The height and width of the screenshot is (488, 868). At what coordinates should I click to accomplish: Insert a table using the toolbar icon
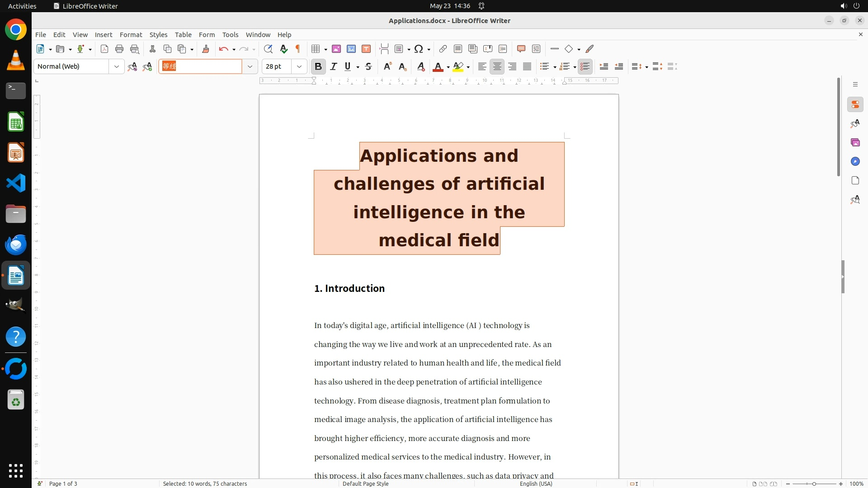pyautogui.click(x=316, y=49)
